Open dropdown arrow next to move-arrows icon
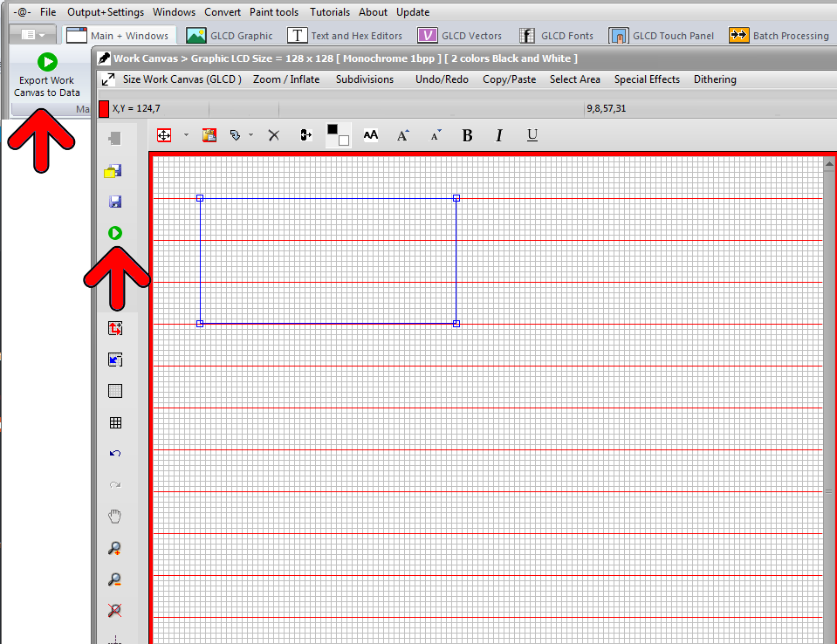Screen dimensions: 837x644 pos(186,135)
